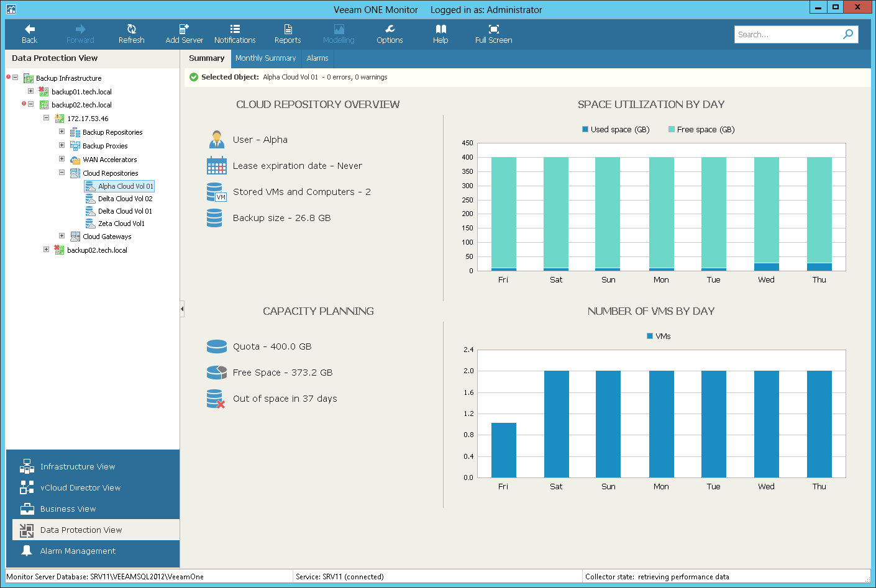Switch to Full Screen mode
This screenshot has height=588, width=876.
point(493,34)
